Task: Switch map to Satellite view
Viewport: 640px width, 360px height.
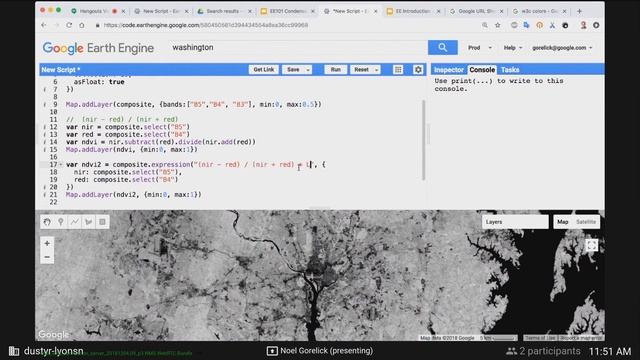Action: pos(586,222)
